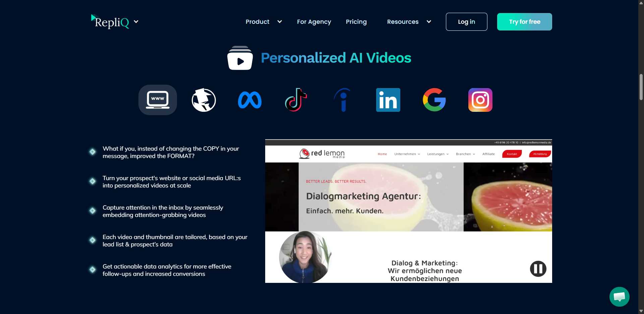Click 'Dialogmarketing Agentur:' text in video
Image resolution: width=644 pixels, height=314 pixels.
(x=363, y=196)
